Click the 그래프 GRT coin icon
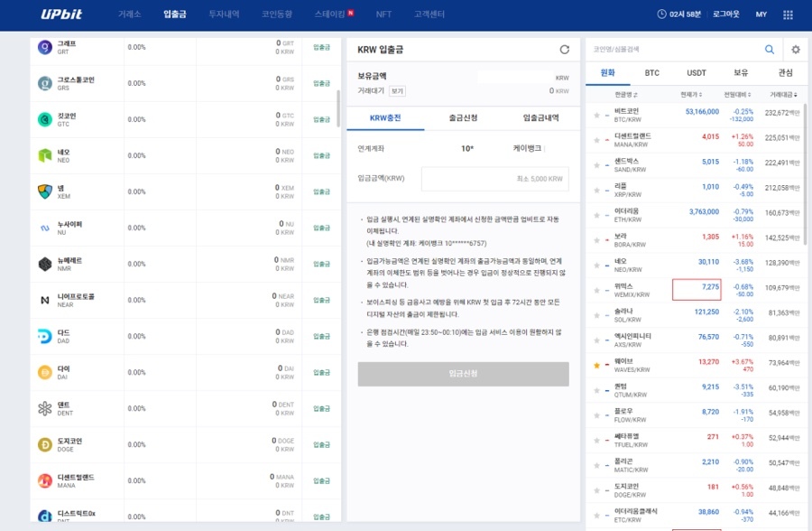812x531 pixels. coord(45,47)
